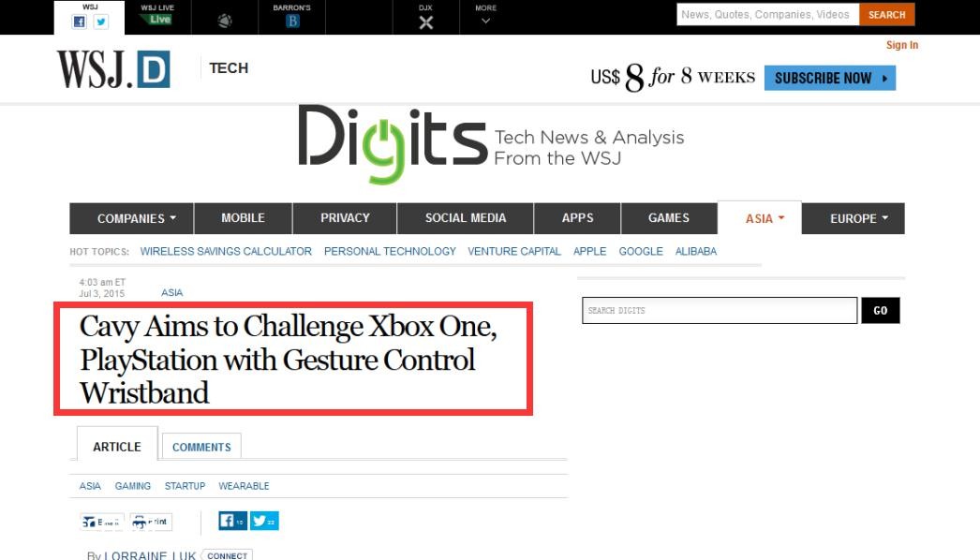Select the Article tab
The image size is (980, 560).
coord(117,445)
